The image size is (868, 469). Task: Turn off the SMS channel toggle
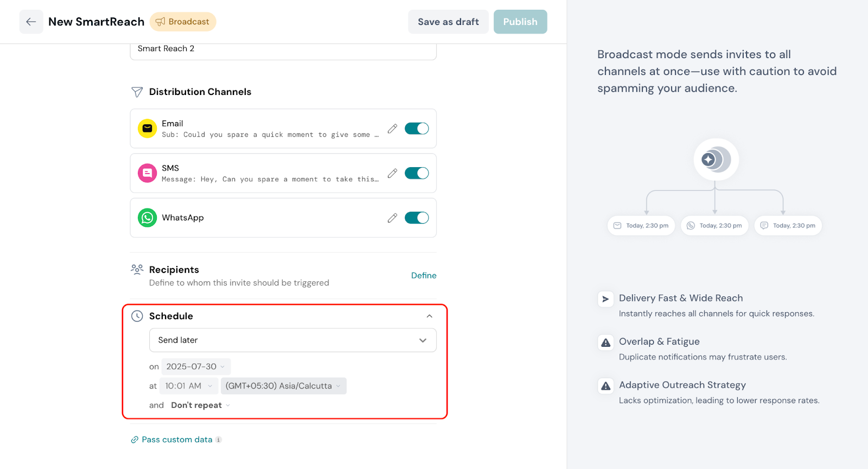pos(417,173)
